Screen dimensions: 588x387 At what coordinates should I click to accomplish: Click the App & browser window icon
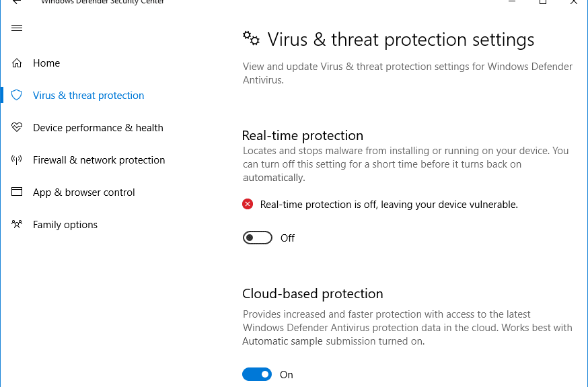(x=17, y=192)
